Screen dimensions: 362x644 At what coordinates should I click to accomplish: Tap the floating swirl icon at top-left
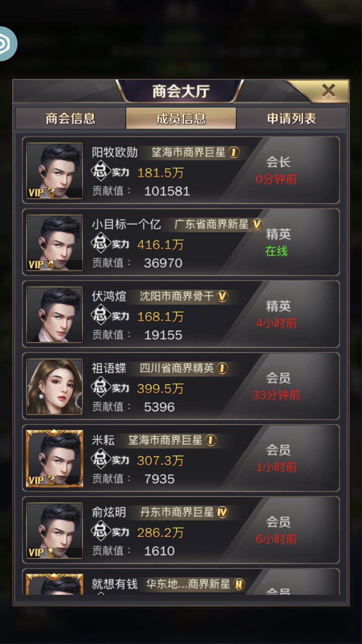point(7,44)
